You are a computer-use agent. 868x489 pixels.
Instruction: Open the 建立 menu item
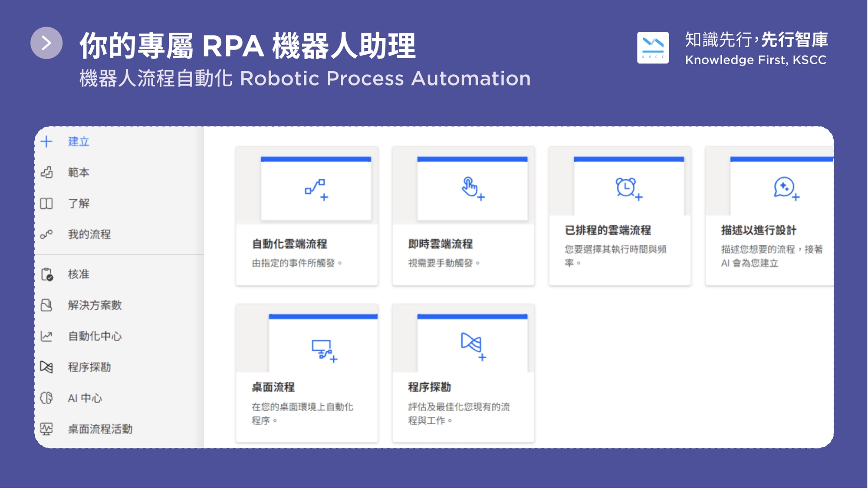pyautogui.click(x=79, y=142)
